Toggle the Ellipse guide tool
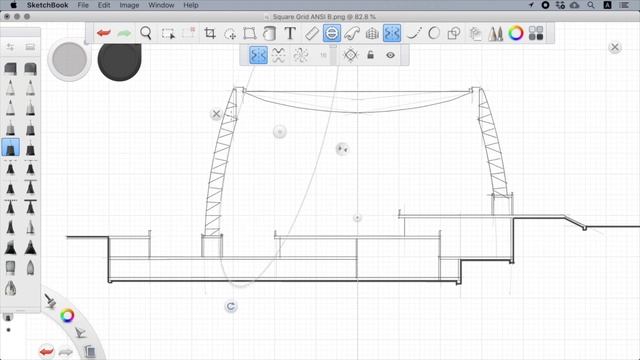640x360 pixels. pos(332,33)
